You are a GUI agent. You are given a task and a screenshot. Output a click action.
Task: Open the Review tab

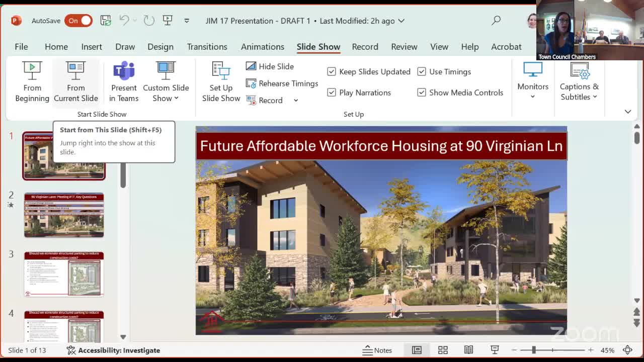click(405, 47)
